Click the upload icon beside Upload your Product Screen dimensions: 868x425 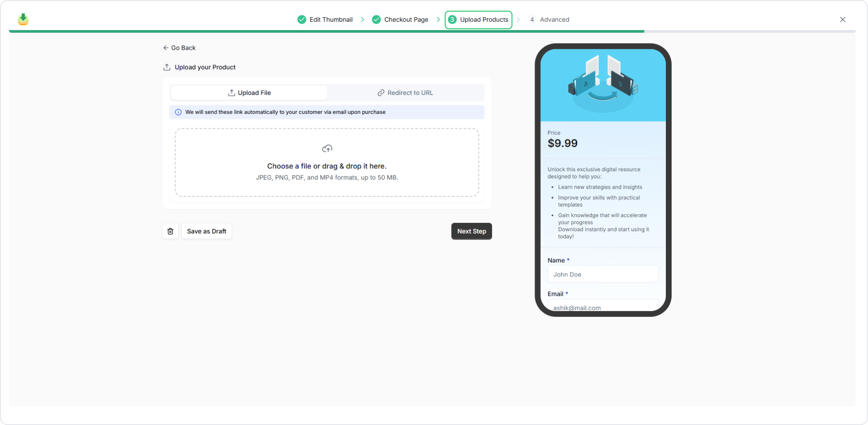pos(167,67)
